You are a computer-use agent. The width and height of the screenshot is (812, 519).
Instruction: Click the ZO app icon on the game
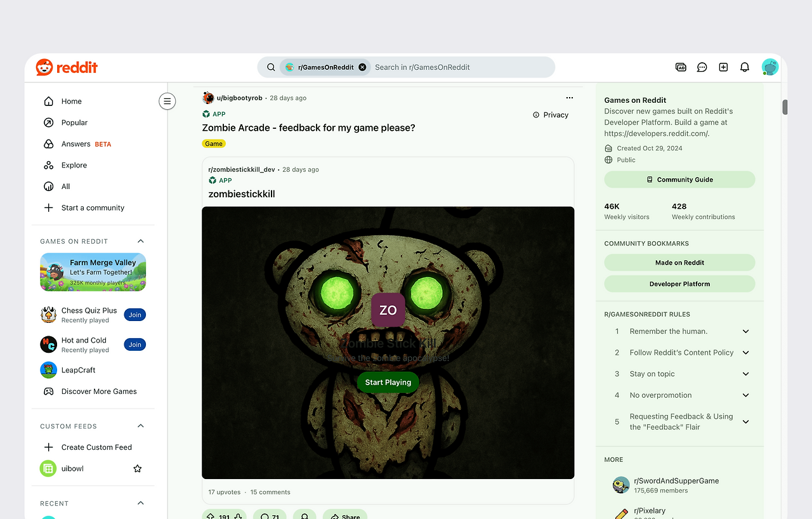point(388,310)
